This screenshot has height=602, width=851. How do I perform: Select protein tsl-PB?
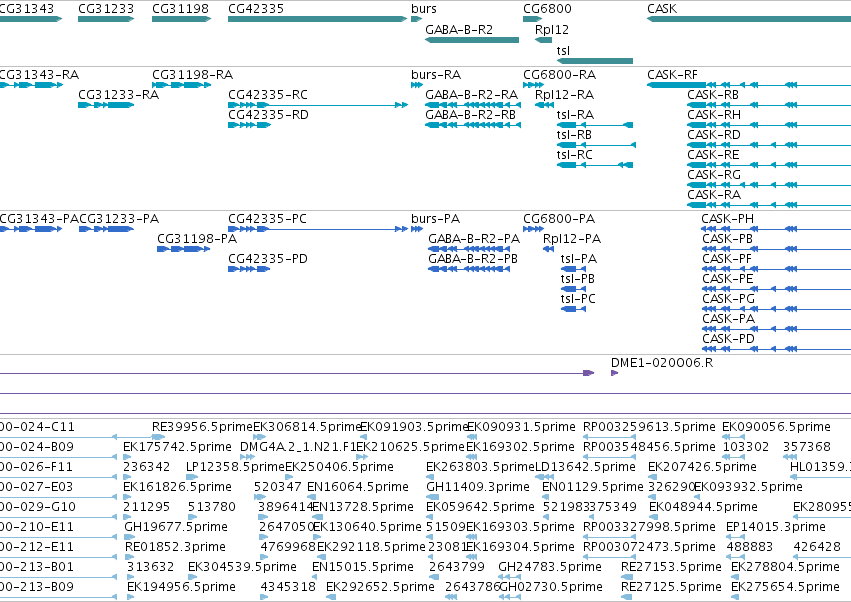click(x=573, y=289)
